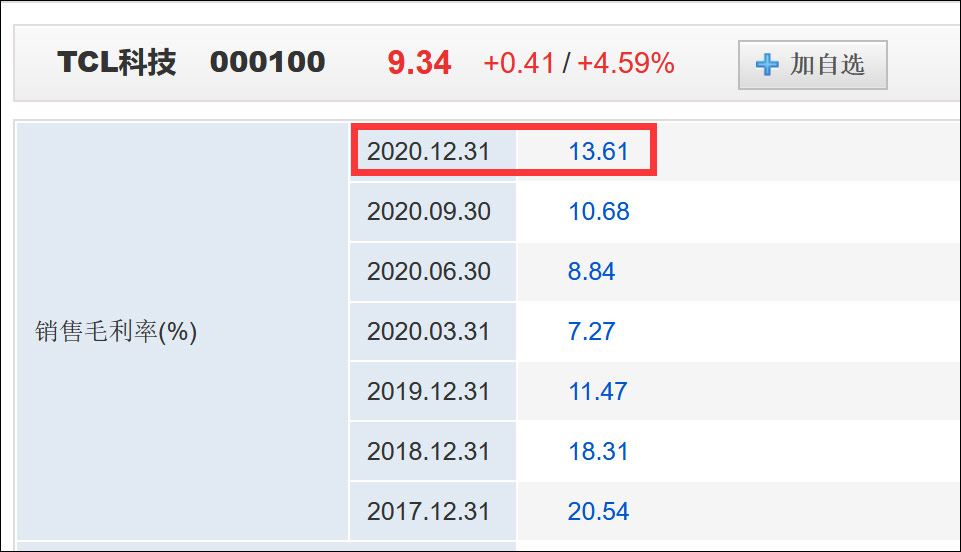Open the gross margin value 8.84
The width and height of the screenshot is (961, 552).
point(591,271)
